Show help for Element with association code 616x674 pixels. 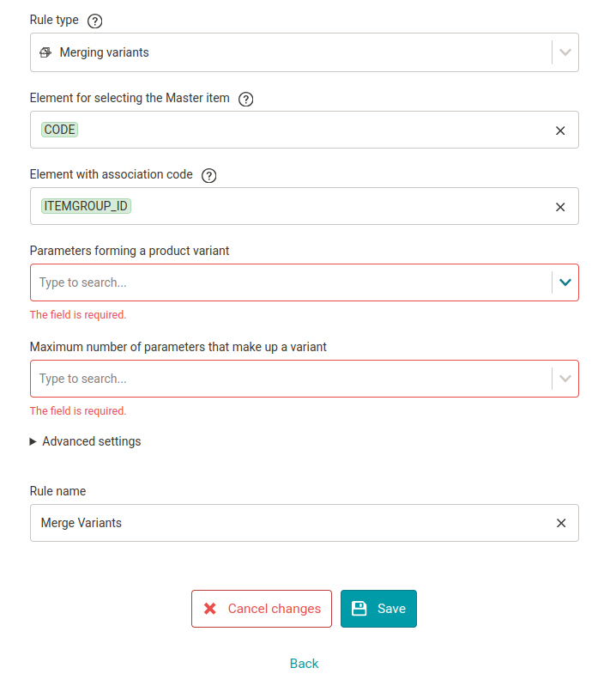pyautogui.click(x=208, y=175)
